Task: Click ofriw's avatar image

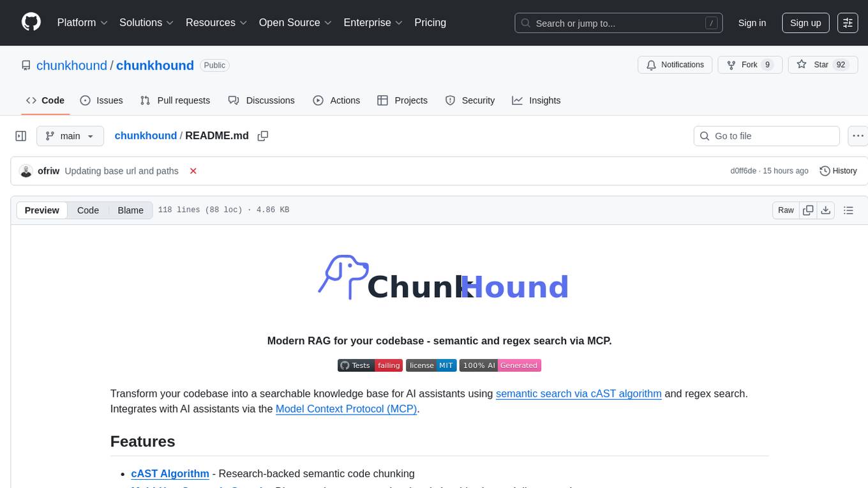Action: (x=26, y=171)
